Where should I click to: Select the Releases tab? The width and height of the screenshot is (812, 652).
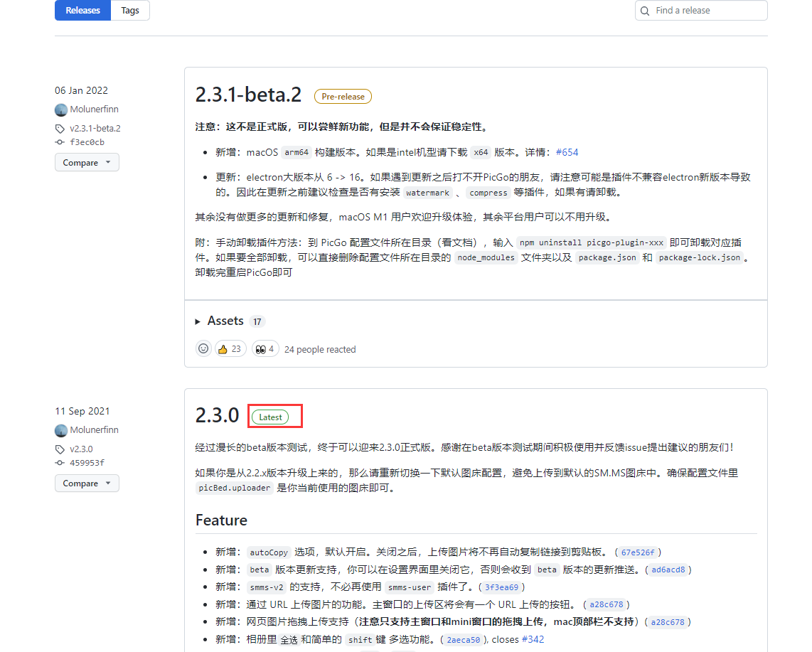coord(82,11)
